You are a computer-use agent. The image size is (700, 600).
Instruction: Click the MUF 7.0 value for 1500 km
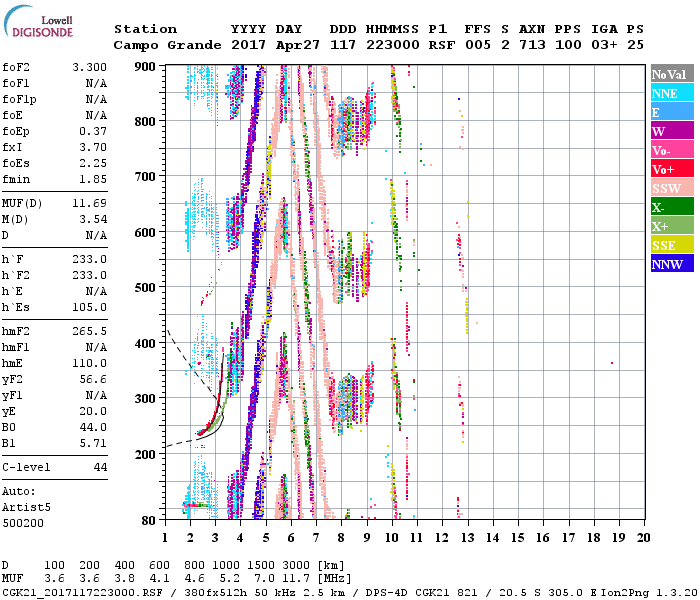point(264,579)
